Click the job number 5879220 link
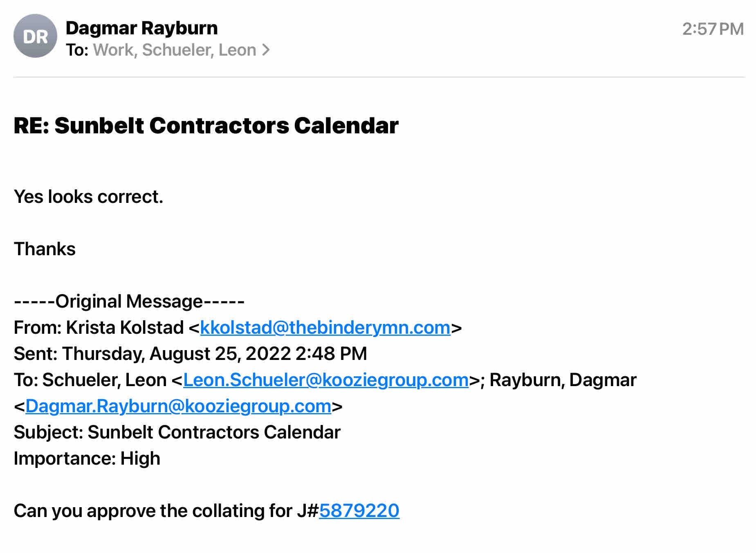 [x=359, y=511]
